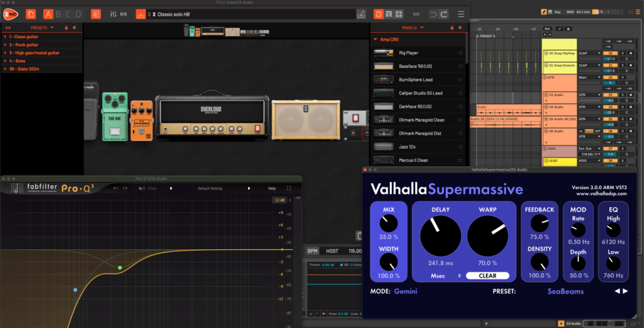The width and height of the screenshot is (644, 328).
Task: Click the orange Phaser pedal in the rig
Action: [x=142, y=121]
